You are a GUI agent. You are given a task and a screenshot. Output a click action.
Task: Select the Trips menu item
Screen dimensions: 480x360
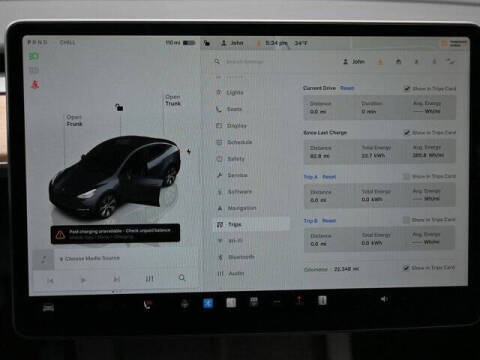coord(252,224)
